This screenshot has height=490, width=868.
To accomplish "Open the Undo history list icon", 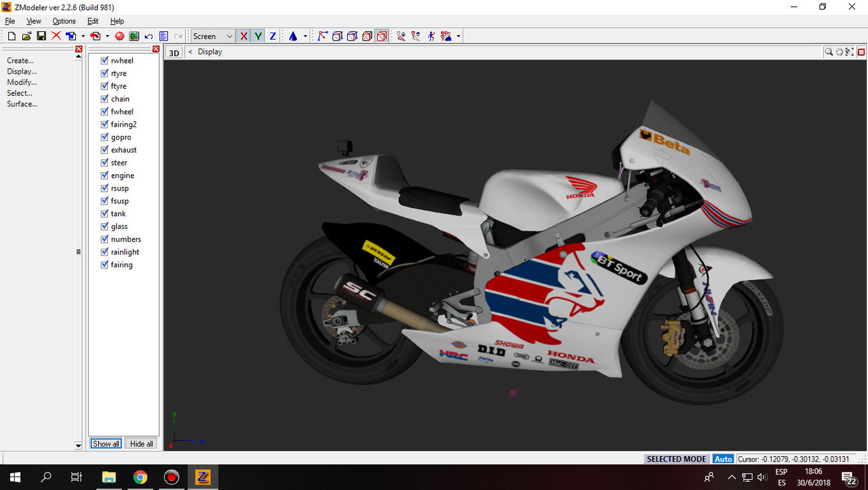I will [x=163, y=36].
